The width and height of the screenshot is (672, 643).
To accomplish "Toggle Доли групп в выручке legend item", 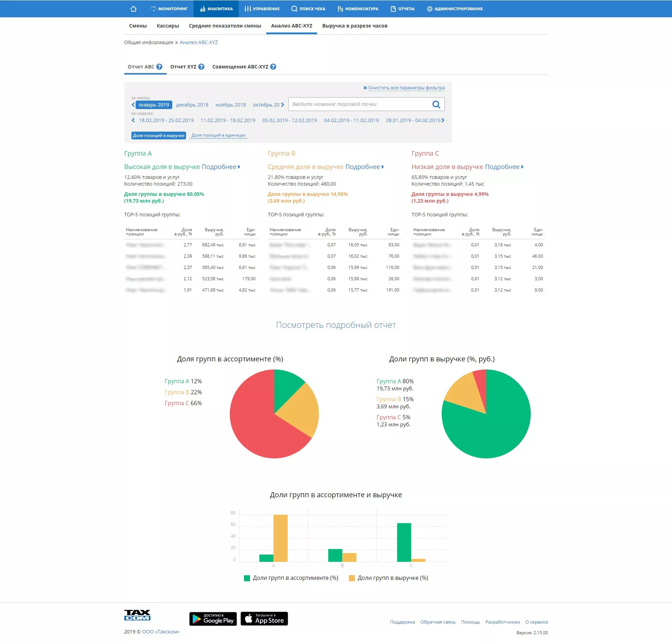I will pyautogui.click(x=388, y=578).
